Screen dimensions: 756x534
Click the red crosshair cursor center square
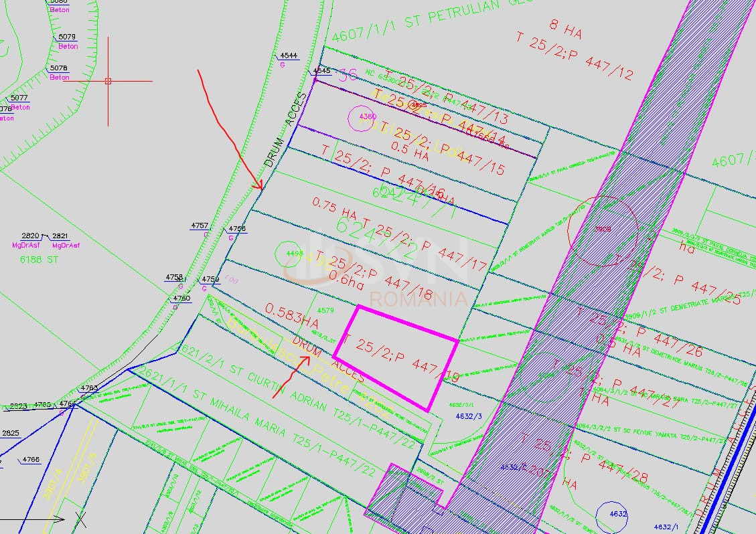coord(108,81)
